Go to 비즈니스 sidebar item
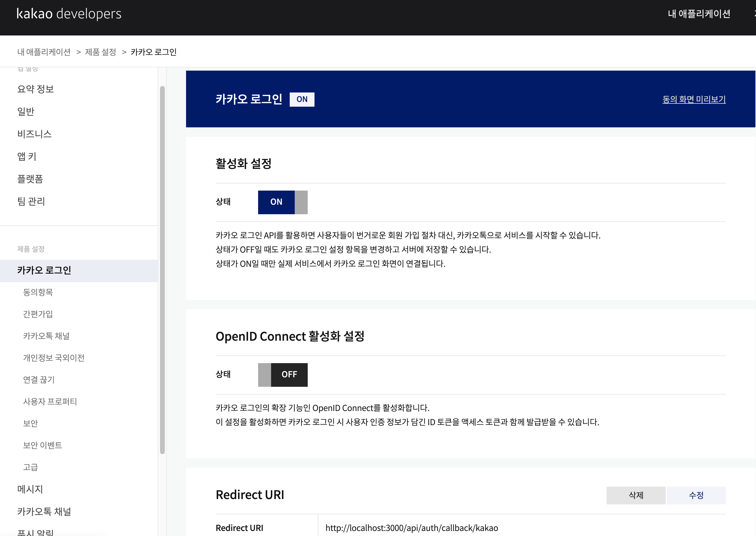756x536 pixels. [x=35, y=134]
